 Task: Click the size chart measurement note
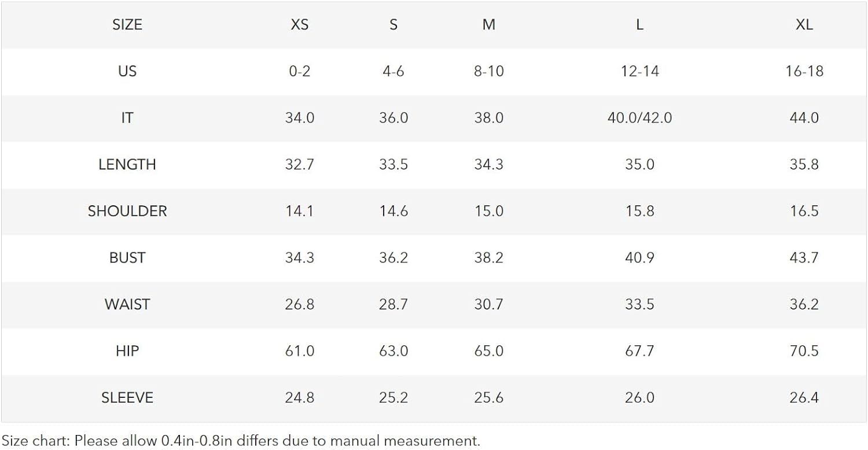point(241,441)
